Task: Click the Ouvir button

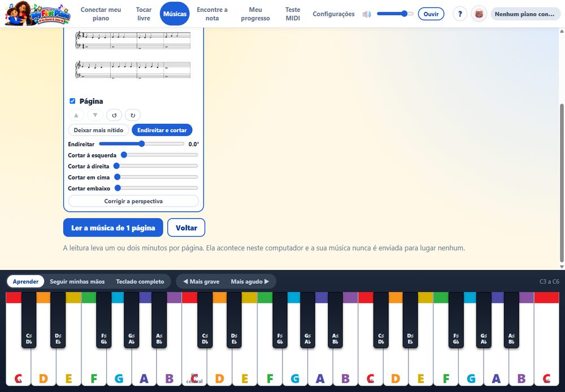Action: 431,14
